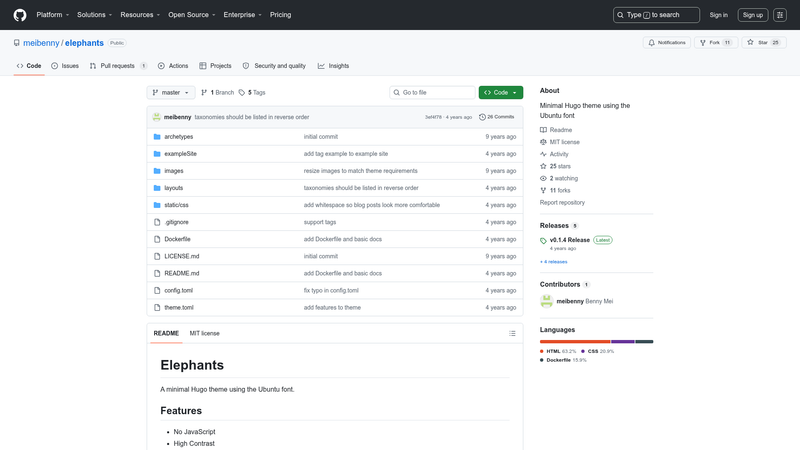This screenshot has height=450, width=800.
Task: Open the GitHub homepage logo
Action: (20, 15)
